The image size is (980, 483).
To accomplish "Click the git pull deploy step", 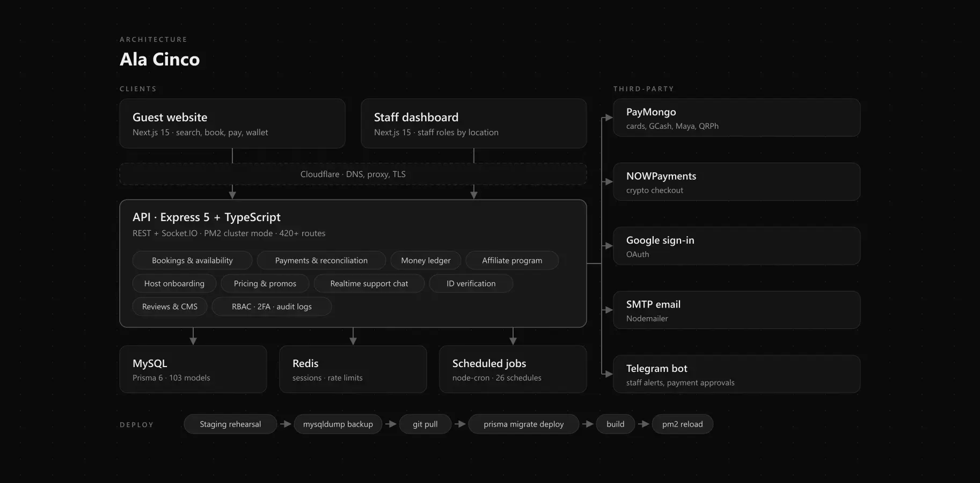I will (425, 424).
